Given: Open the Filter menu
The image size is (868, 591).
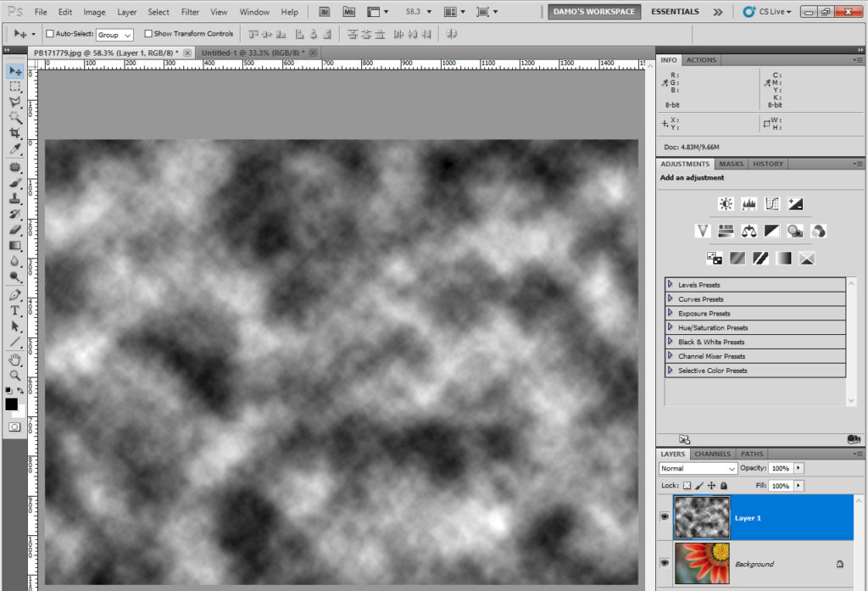Looking at the screenshot, I should pos(190,12).
